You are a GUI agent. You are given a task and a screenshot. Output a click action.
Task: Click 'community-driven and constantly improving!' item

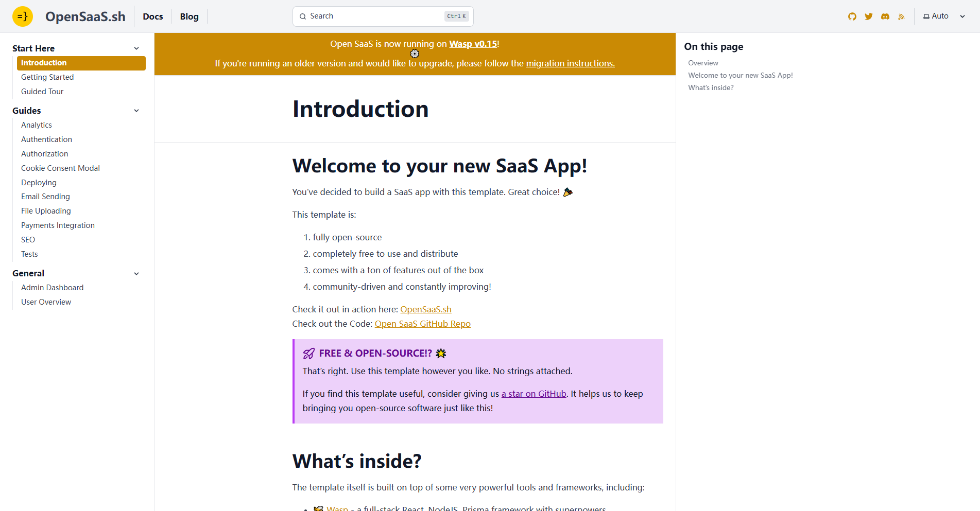(x=402, y=287)
